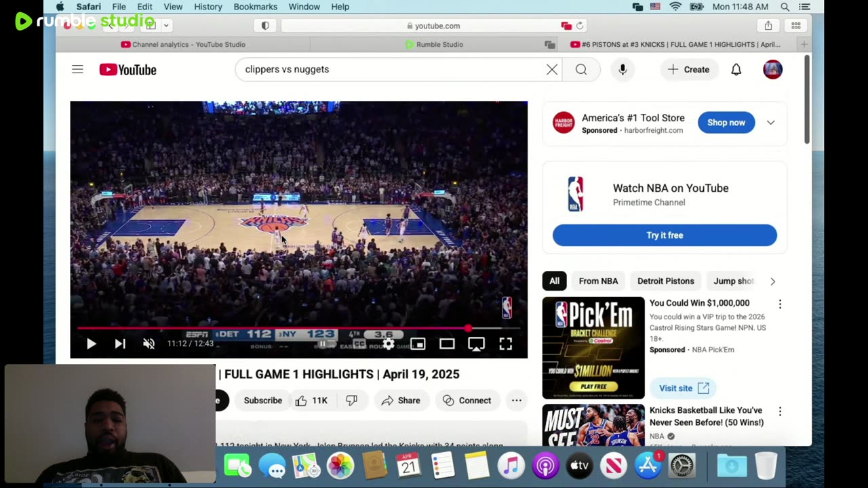Open Safari Bookmarks menu

coord(255,7)
